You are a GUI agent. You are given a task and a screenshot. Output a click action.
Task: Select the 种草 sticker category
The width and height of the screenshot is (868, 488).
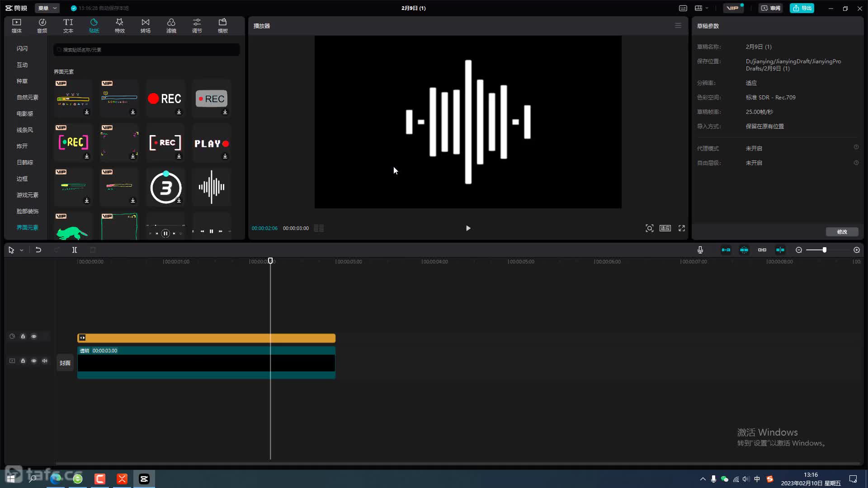(22, 81)
